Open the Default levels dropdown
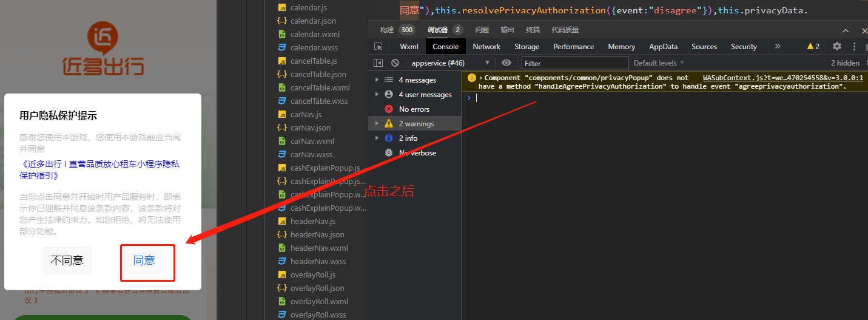 (x=659, y=63)
